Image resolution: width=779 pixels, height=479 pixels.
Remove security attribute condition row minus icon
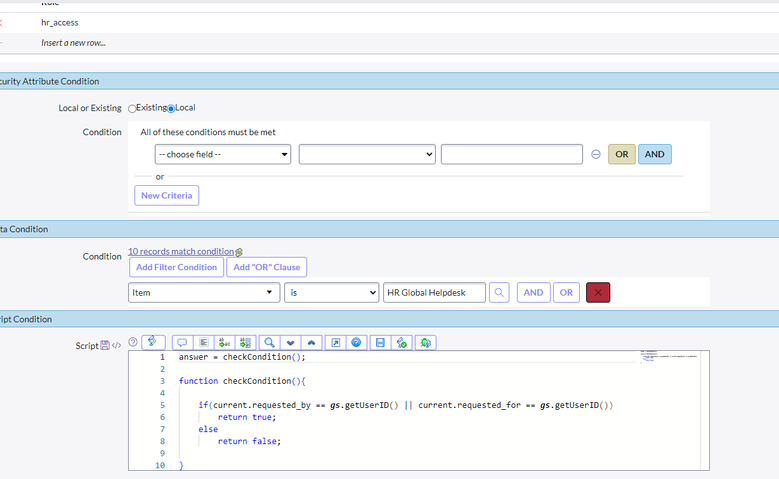596,155
